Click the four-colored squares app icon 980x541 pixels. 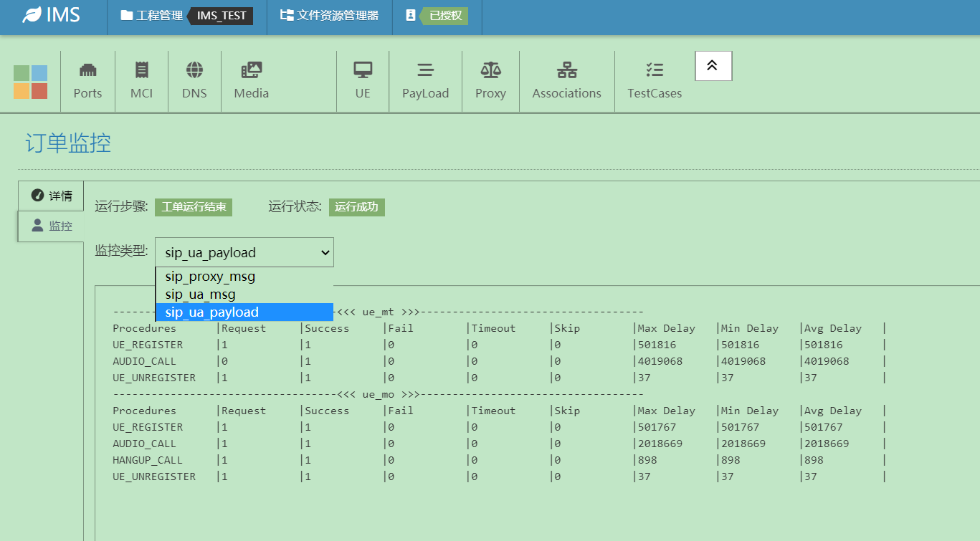click(30, 82)
